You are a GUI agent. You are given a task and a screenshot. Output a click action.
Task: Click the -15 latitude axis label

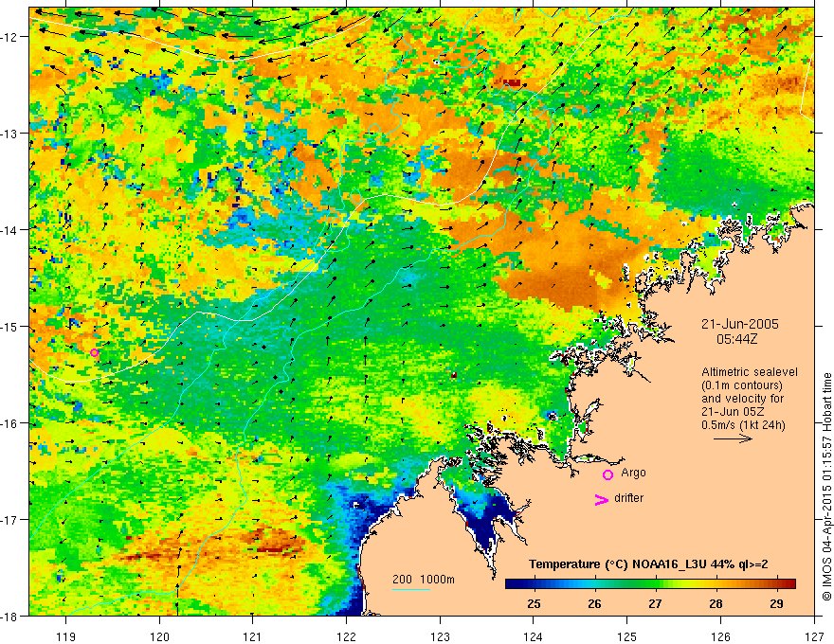click(9, 326)
